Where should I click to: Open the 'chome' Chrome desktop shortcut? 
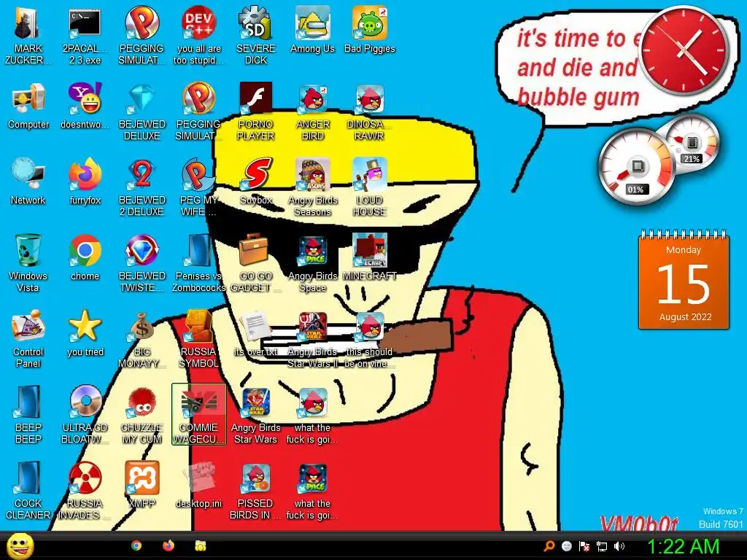(x=85, y=257)
